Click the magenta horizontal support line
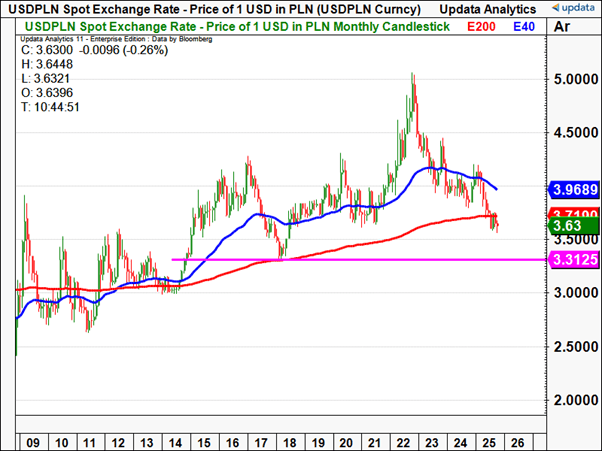602x451 pixels. tap(359, 260)
